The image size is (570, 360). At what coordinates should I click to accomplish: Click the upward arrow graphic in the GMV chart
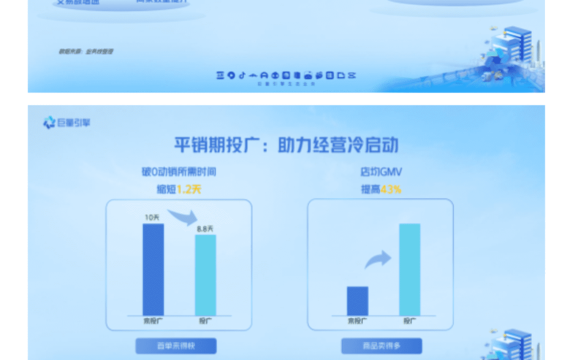(378, 259)
